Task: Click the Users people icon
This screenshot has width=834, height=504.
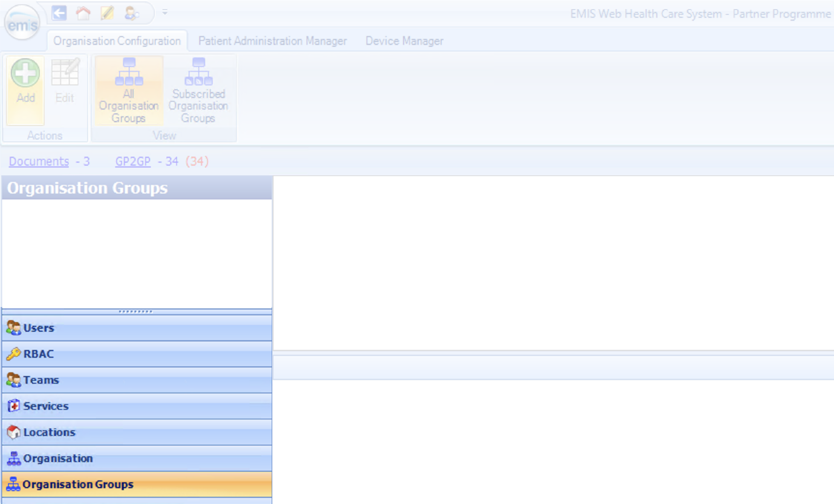Action: click(x=13, y=328)
